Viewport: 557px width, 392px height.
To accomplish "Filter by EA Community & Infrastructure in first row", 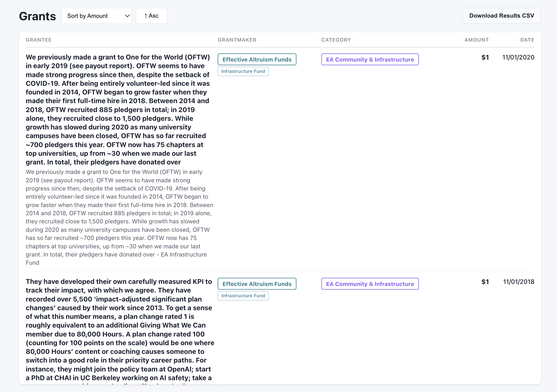I will click(x=370, y=59).
